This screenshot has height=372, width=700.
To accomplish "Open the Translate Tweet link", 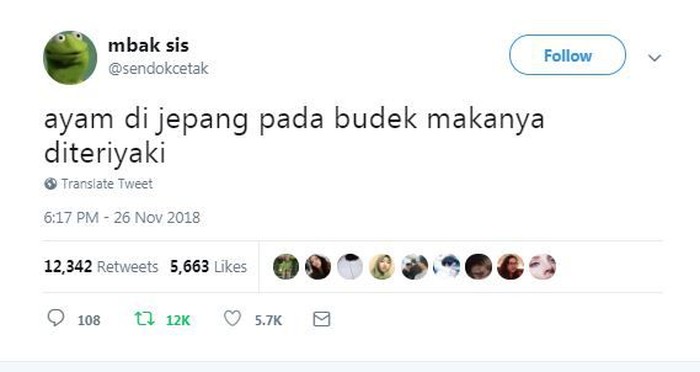I will tap(107, 184).
